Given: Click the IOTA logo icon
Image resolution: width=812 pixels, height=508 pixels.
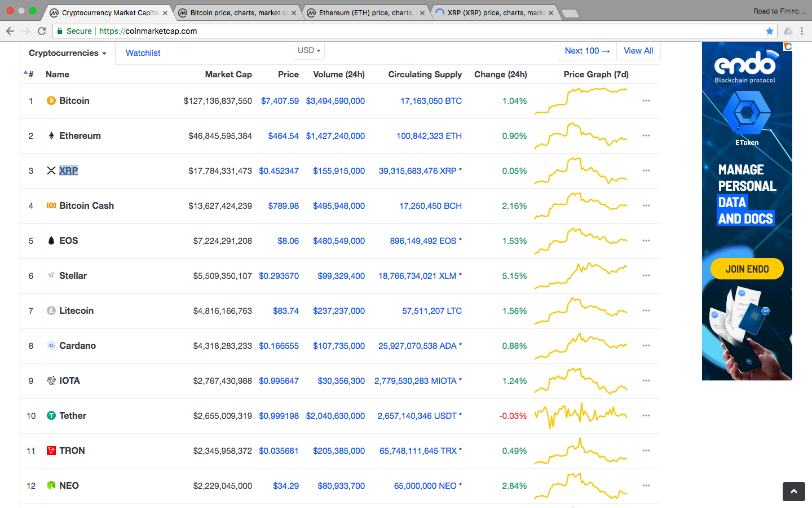Looking at the screenshot, I should pos(51,381).
